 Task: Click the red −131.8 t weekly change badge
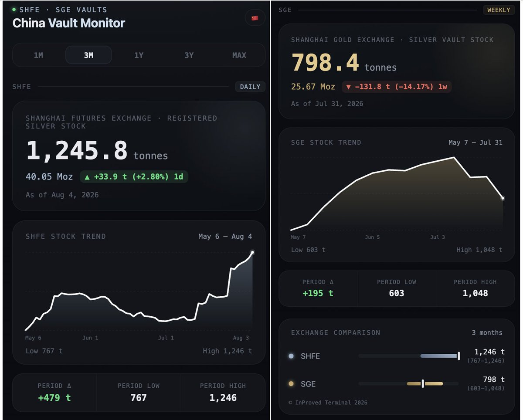(397, 87)
